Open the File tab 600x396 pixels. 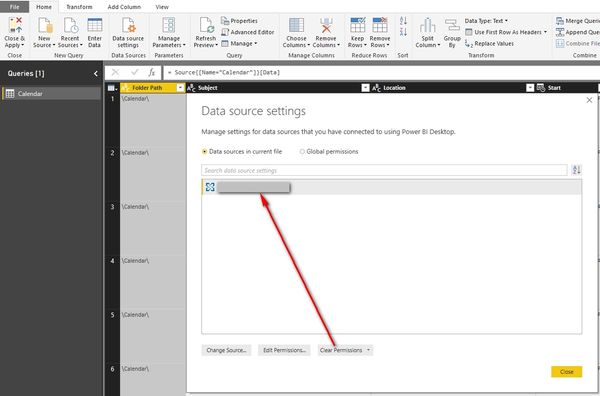tap(15, 7)
